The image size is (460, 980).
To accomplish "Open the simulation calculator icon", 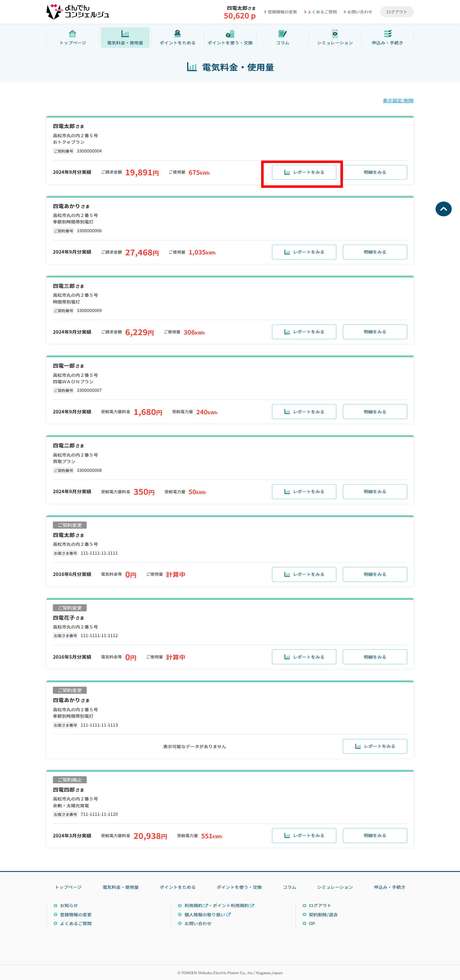I will 335,34.
